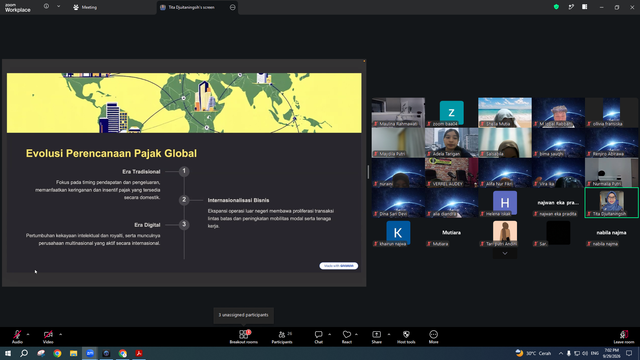Select Nurmalia Putri's video tile

click(x=611, y=172)
